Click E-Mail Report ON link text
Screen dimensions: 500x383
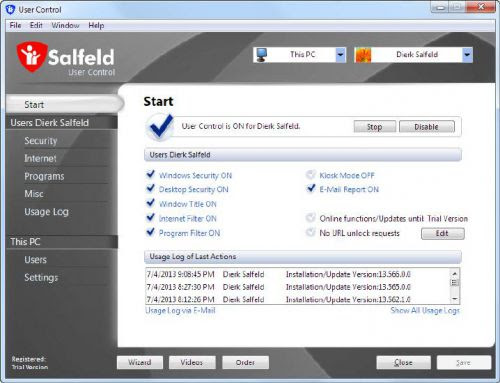[349, 190]
